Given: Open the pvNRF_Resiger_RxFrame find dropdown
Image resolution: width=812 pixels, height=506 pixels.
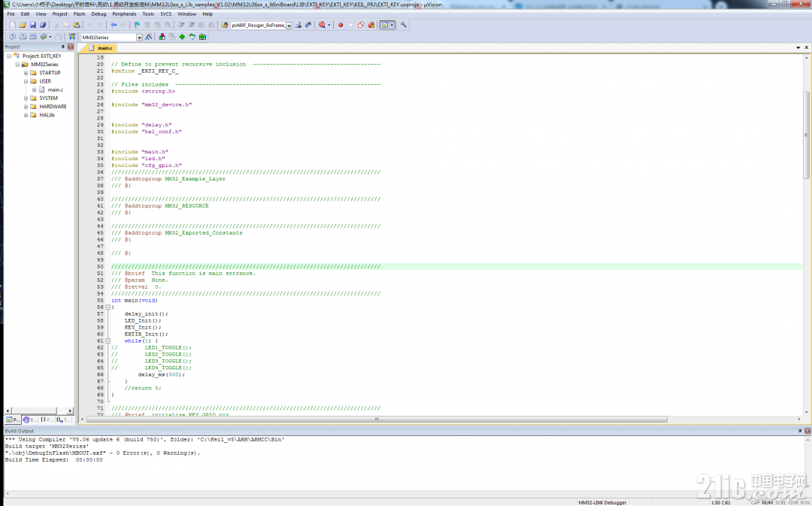Looking at the screenshot, I should (289, 26).
